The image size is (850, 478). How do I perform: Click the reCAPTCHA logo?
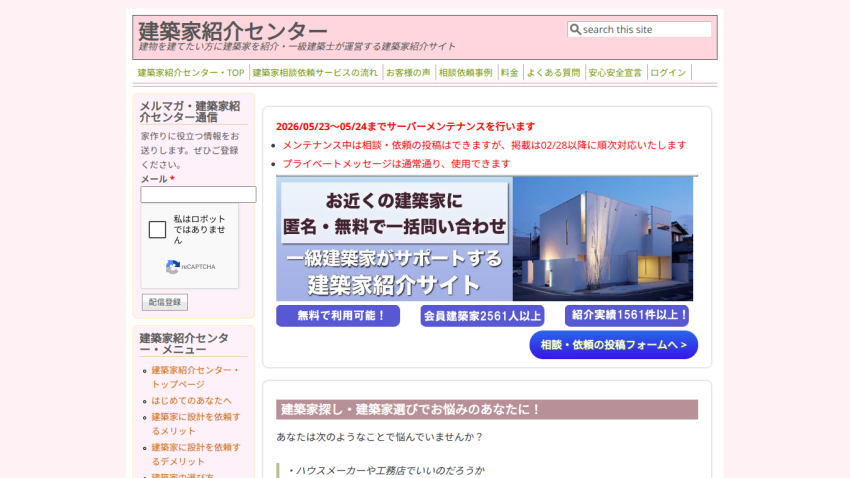pyautogui.click(x=173, y=267)
